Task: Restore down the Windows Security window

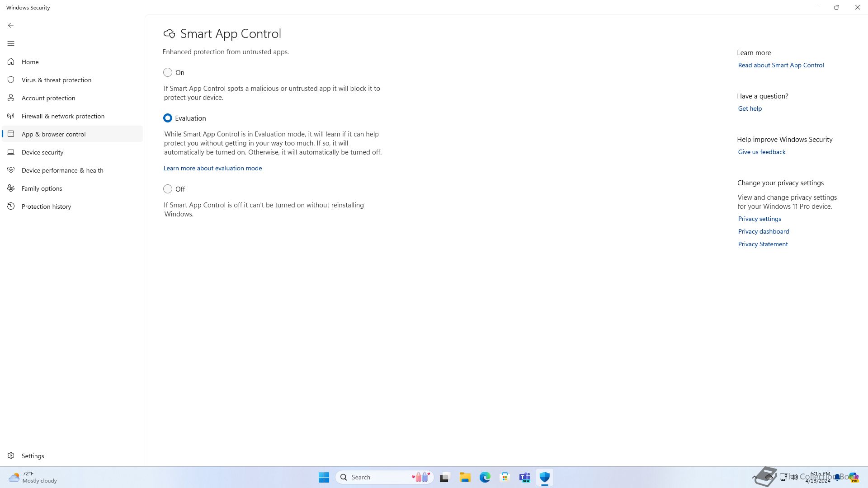Action: pos(837,7)
